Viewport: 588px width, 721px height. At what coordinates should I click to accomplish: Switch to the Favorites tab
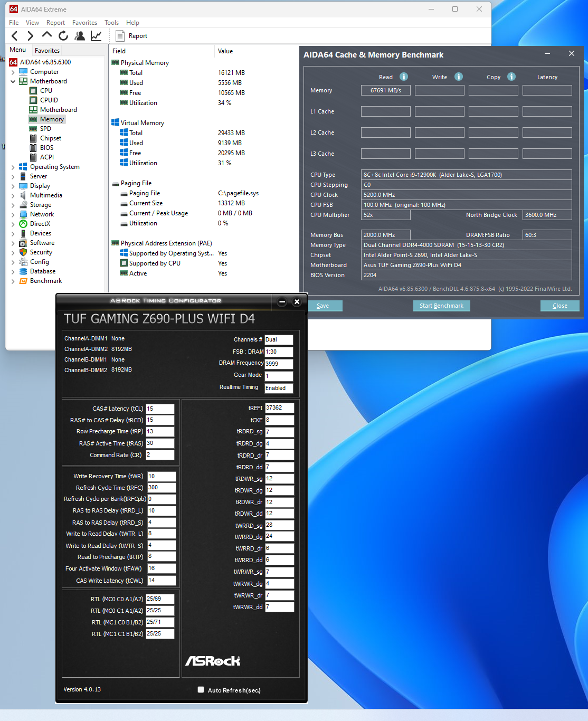[x=47, y=51]
